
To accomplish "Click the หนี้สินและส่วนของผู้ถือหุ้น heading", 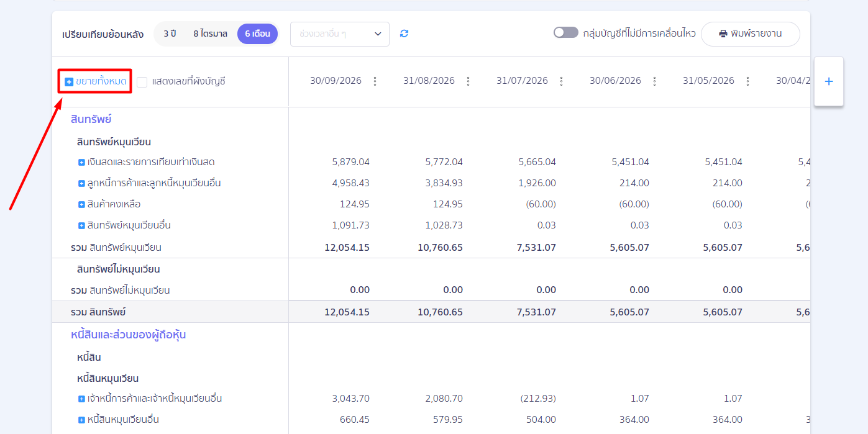I will (x=129, y=335).
